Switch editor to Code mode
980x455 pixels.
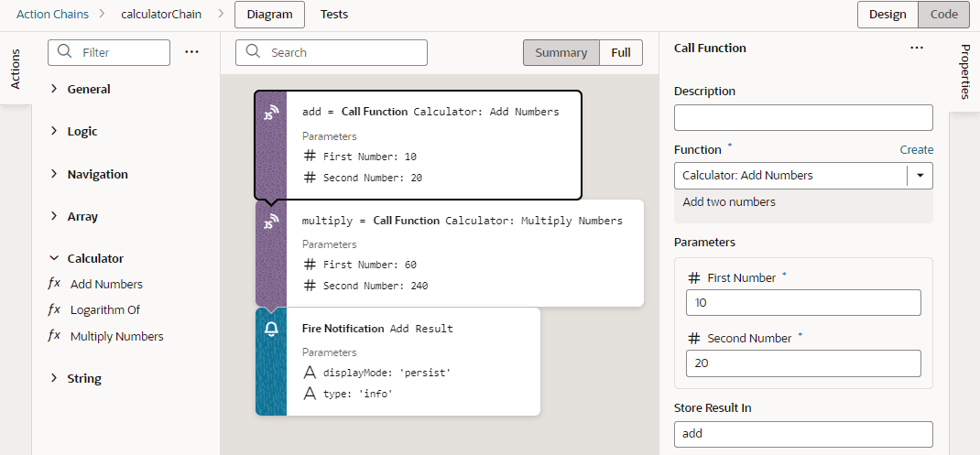943,14
